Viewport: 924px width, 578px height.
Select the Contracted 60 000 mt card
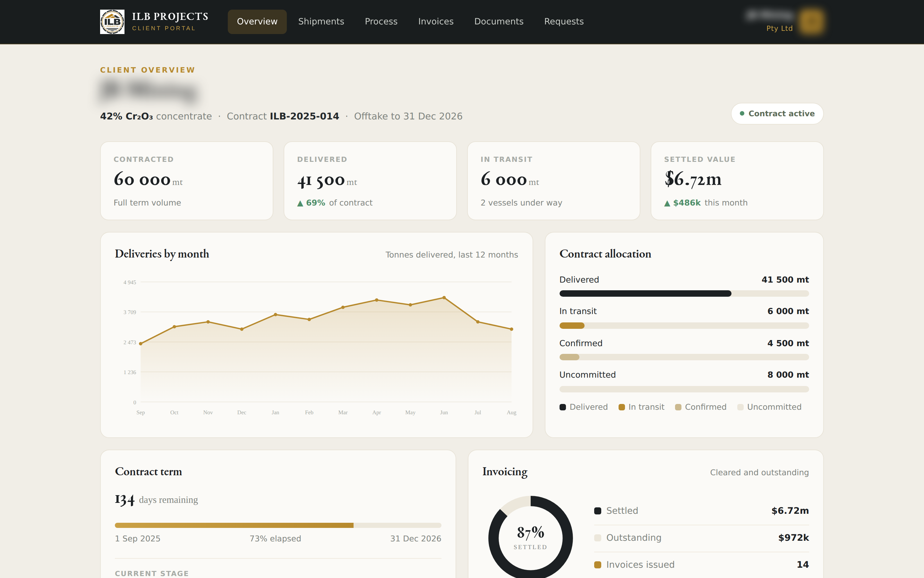187,181
